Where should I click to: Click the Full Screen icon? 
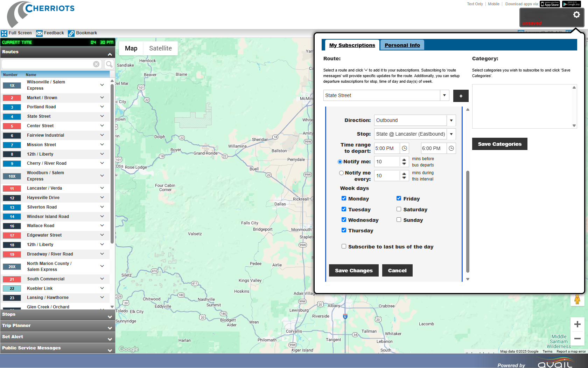(x=4, y=33)
